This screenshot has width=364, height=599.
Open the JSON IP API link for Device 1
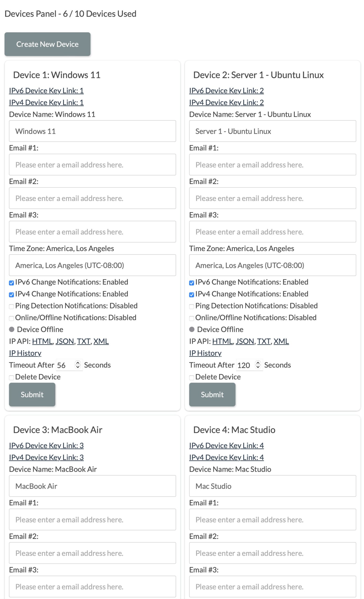[65, 341]
